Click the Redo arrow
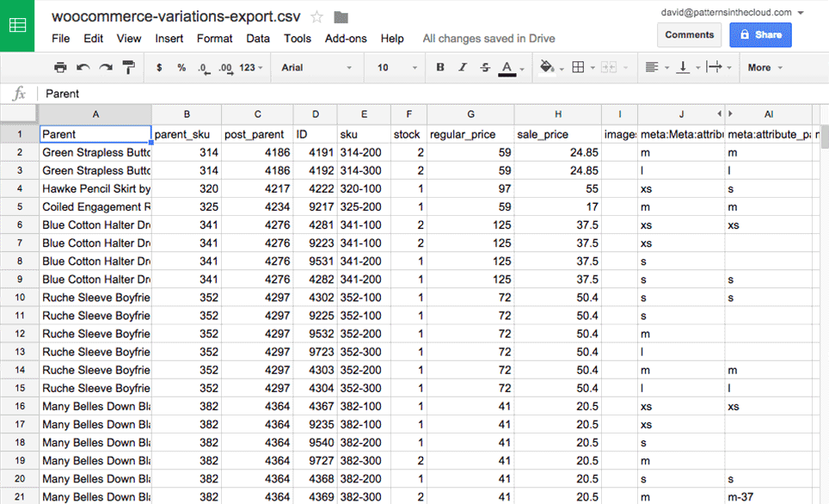Viewport: 829px width, 504px height. coord(106,67)
